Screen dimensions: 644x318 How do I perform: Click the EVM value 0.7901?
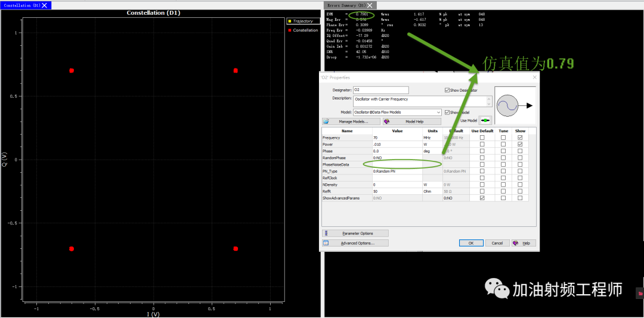(361, 14)
